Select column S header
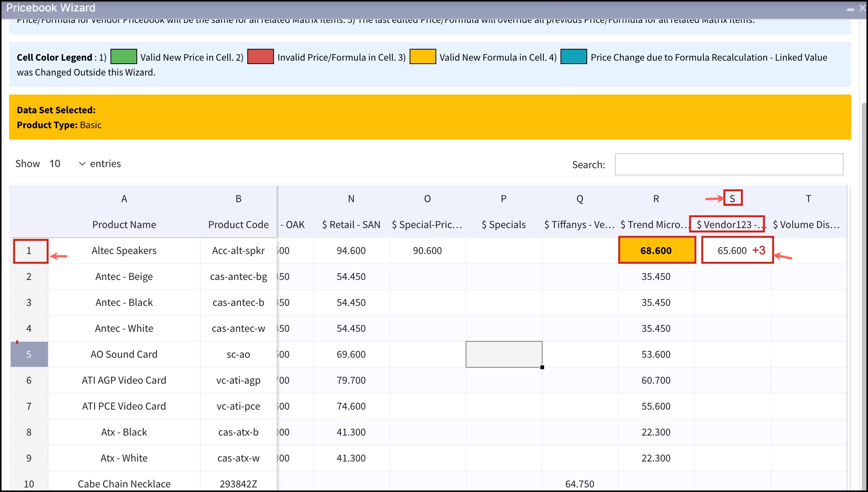 [x=732, y=199]
